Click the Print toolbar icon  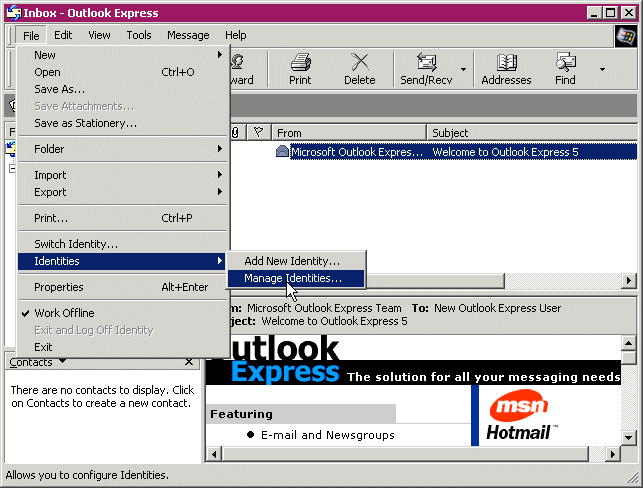[x=300, y=69]
